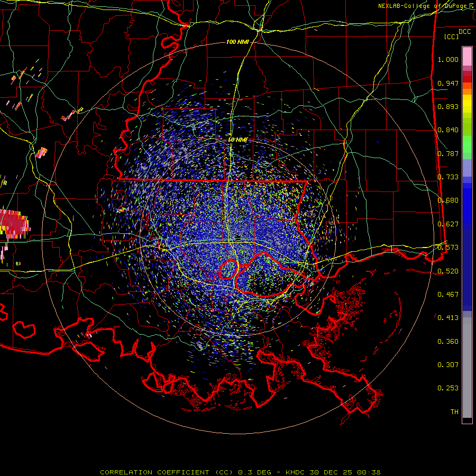Image resolution: width=476 pixels, height=476 pixels.
Task: Click the [CC] units label
Action: (452, 36)
